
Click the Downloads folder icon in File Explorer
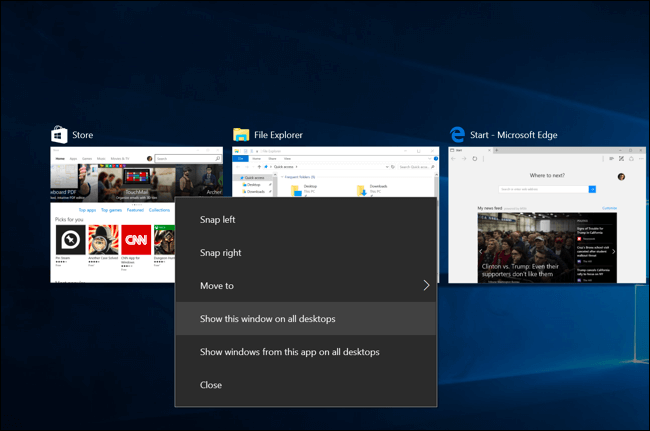coord(361,190)
